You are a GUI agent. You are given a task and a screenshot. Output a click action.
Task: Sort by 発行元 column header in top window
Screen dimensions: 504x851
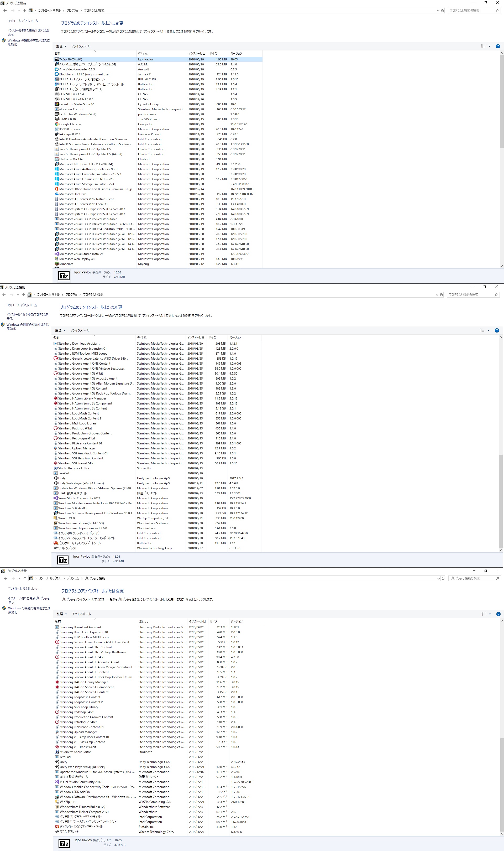[x=143, y=53]
